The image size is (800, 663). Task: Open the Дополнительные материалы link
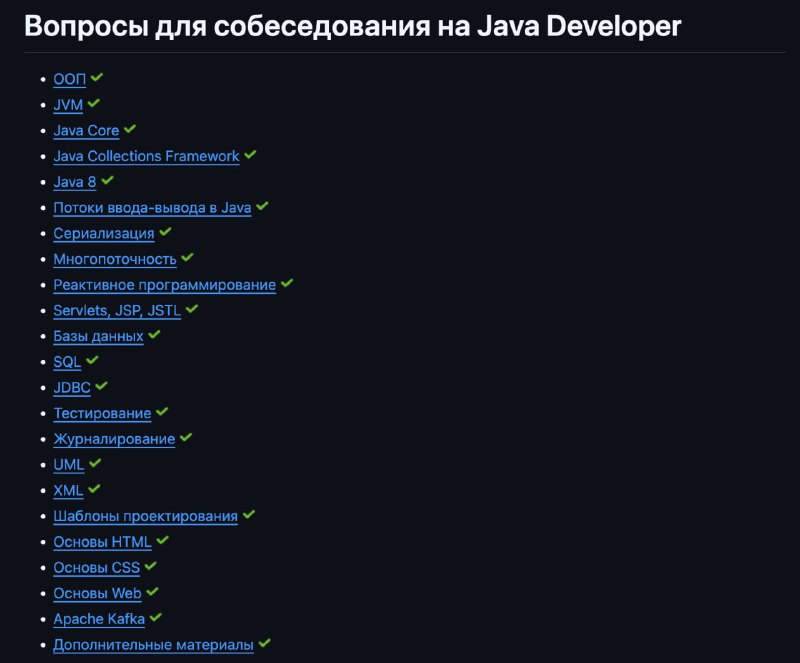pos(154,645)
